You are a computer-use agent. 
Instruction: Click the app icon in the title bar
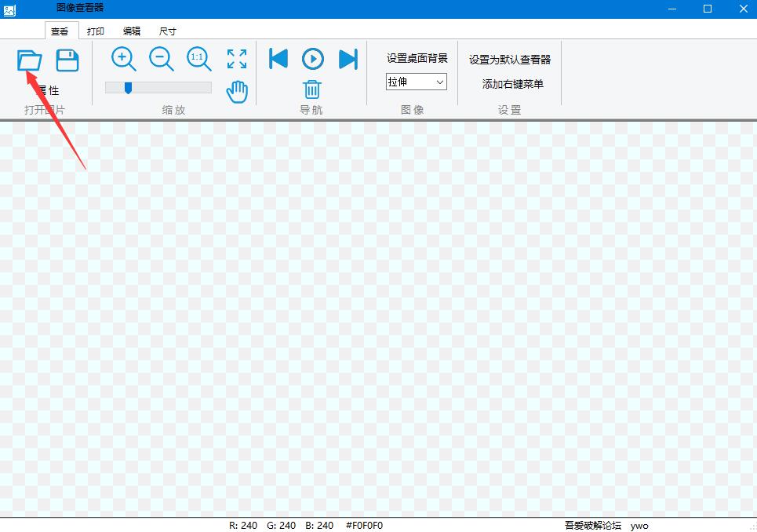point(9,9)
